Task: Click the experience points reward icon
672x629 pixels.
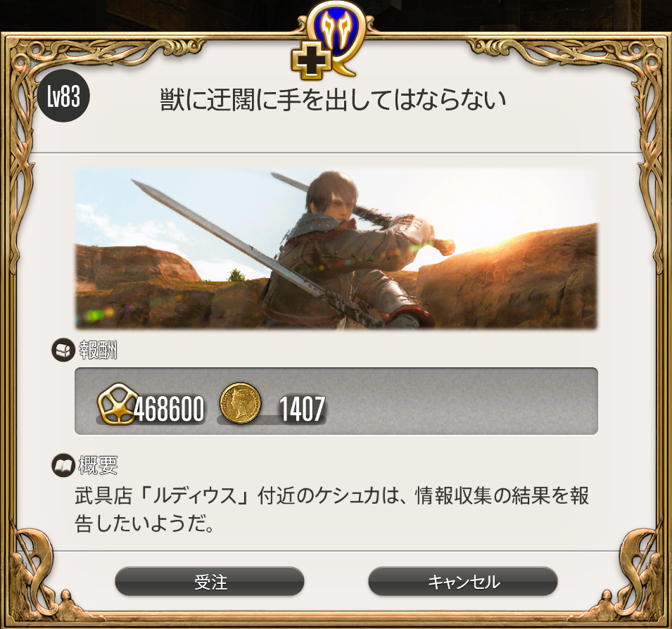Action: (118, 404)
